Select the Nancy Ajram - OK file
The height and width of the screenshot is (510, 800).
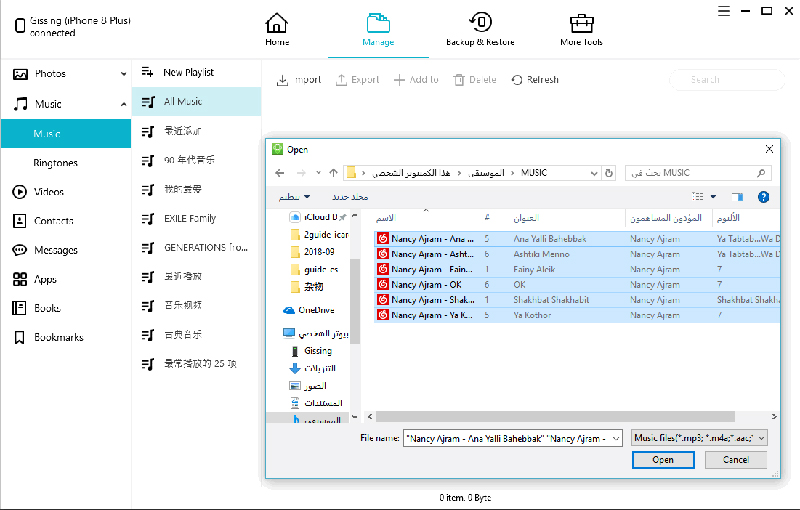click(x=577, y=285)
